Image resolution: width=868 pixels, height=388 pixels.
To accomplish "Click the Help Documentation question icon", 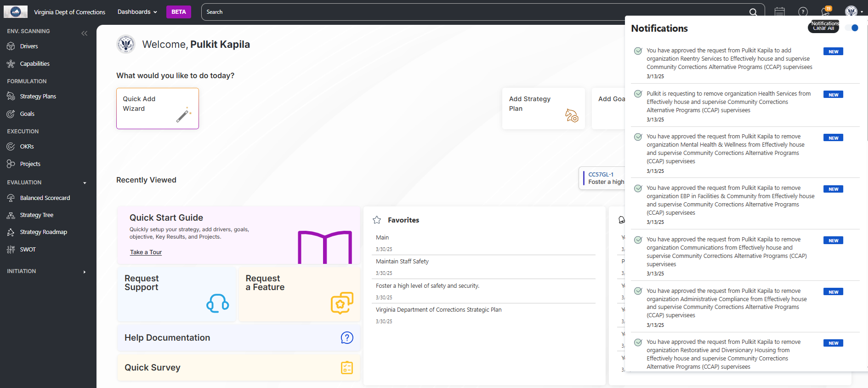I will (x=347, y=338).
